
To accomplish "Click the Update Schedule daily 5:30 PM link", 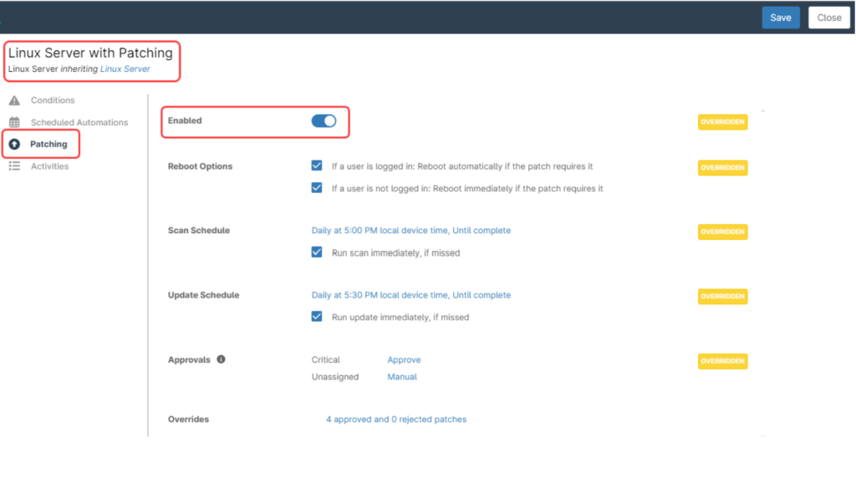I will [410, 295].
